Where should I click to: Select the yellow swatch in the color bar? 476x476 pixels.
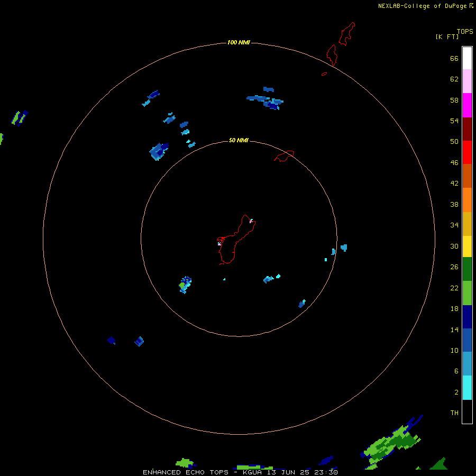pos(467,246)
